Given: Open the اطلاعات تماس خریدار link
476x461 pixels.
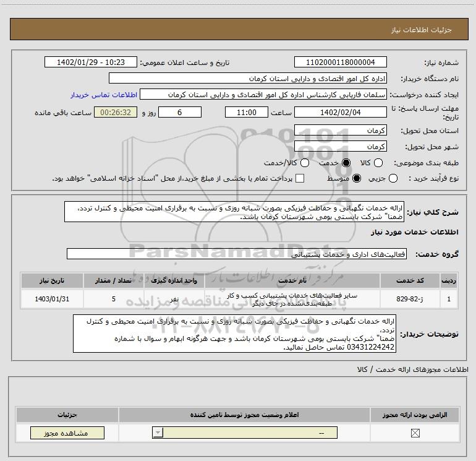Looking at the screenshot, I should pyautogui.click(x=104, y=95).
